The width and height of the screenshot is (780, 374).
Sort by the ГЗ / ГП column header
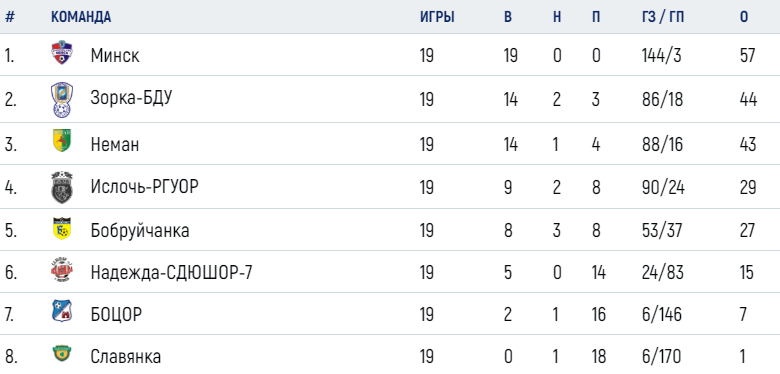click(x=663, y=17)
